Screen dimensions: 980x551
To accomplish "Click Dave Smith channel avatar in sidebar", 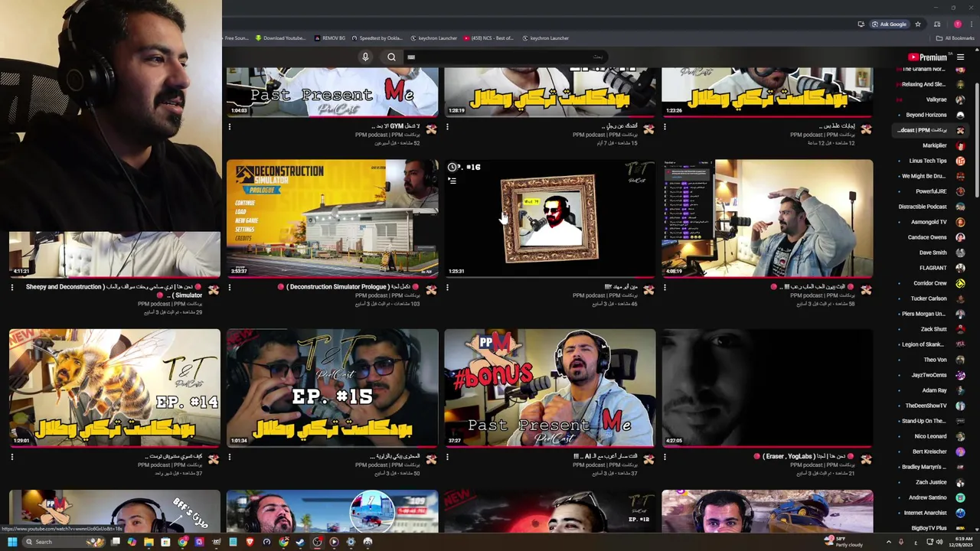I will click(960, 253).
